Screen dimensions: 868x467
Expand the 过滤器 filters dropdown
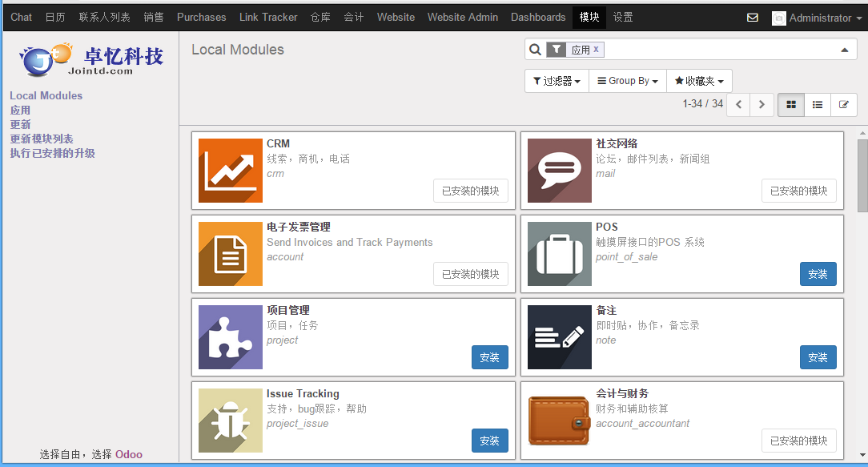557,81
